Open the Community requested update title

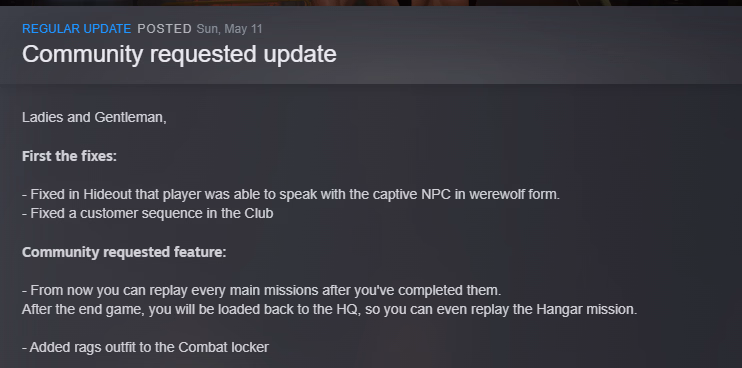(x=179, y=54)
